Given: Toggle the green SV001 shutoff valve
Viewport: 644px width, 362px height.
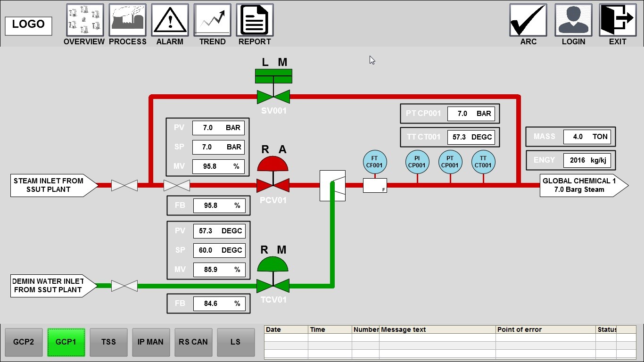Looking at the screenshot, I should click(x=273, y=96).
